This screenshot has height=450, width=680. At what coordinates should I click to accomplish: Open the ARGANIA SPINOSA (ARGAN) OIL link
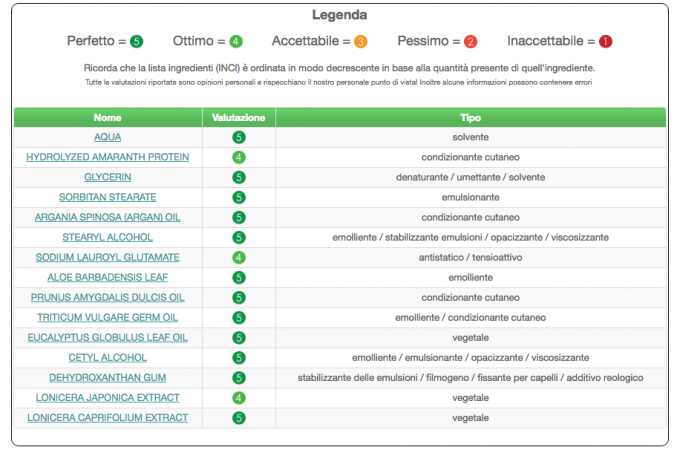pyautogui.click(x=108, y=218)
